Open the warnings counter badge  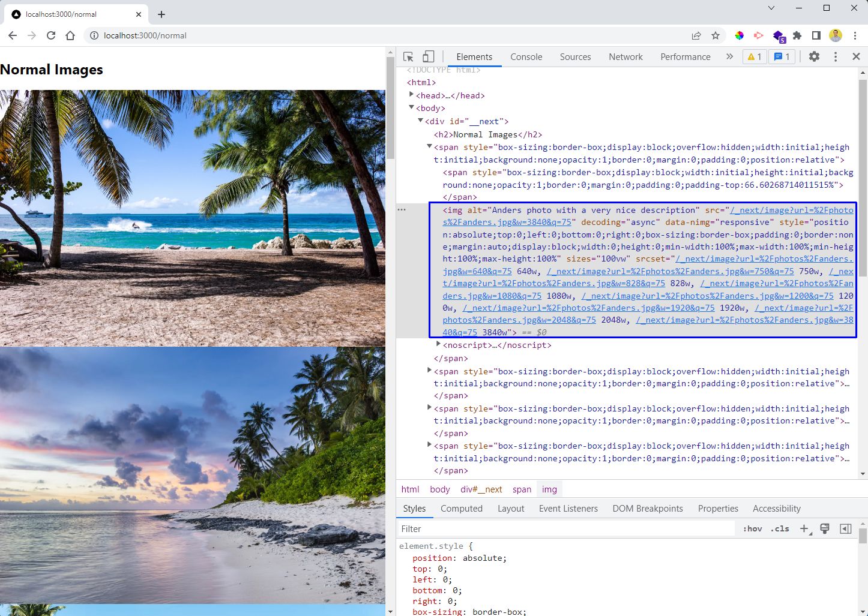click(x=755, y=56)
